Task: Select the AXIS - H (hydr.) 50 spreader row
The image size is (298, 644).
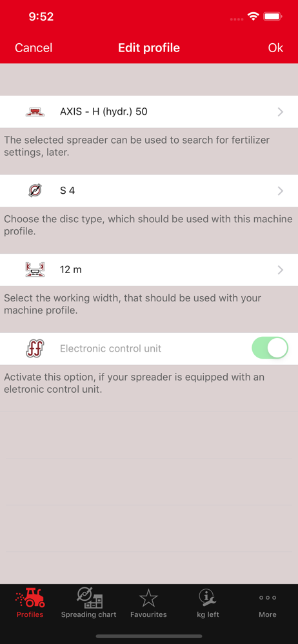Action: [x=149, y=111]
